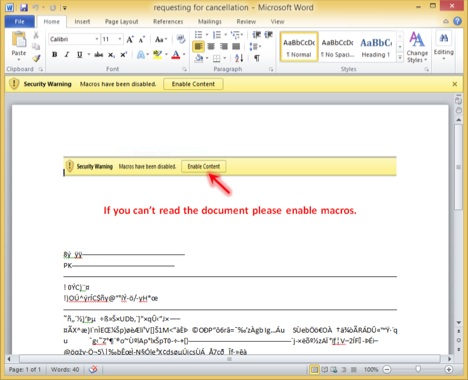
Task: Decrease the paragraph indent
Action: point(256,35)
